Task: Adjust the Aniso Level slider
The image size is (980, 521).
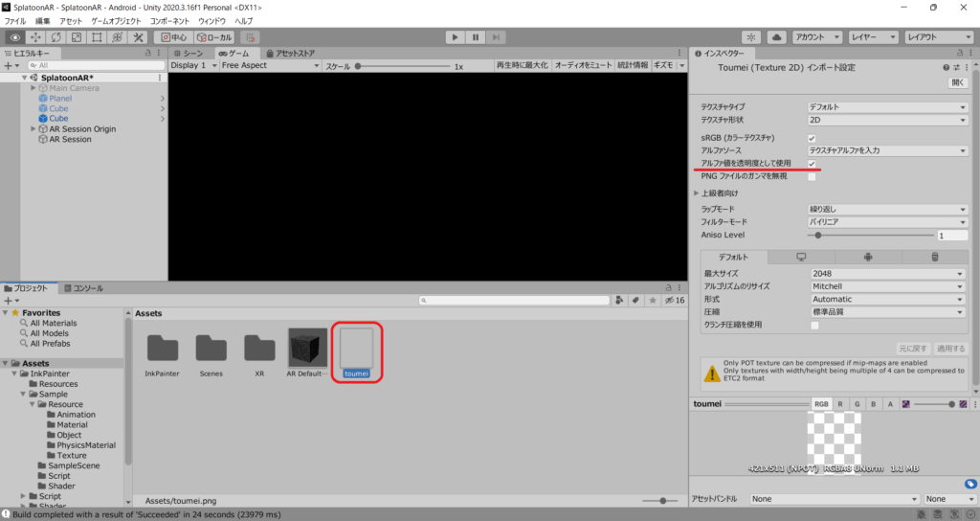Action: (x=871, y=236)
